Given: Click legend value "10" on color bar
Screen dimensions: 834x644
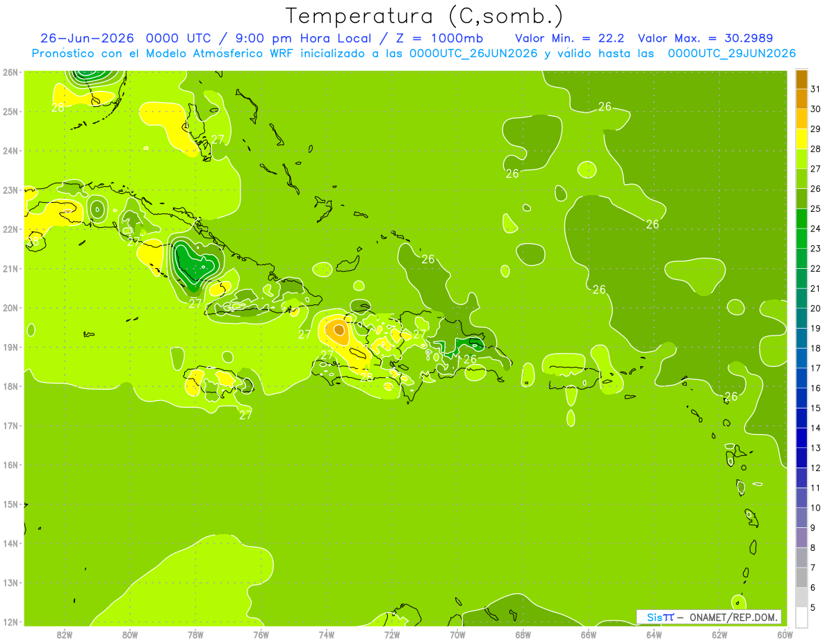Looking at the screenshot, I should click(x=815, y=508).
